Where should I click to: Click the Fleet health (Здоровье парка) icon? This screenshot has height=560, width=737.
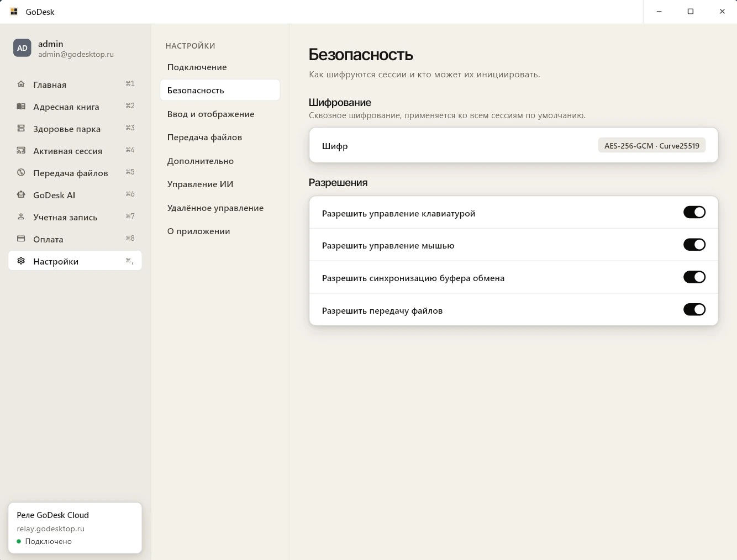pos(21,128)
